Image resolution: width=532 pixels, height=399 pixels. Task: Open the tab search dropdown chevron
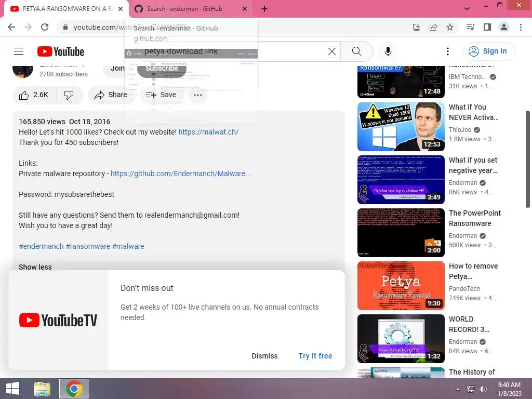click(x=467, y=9)
